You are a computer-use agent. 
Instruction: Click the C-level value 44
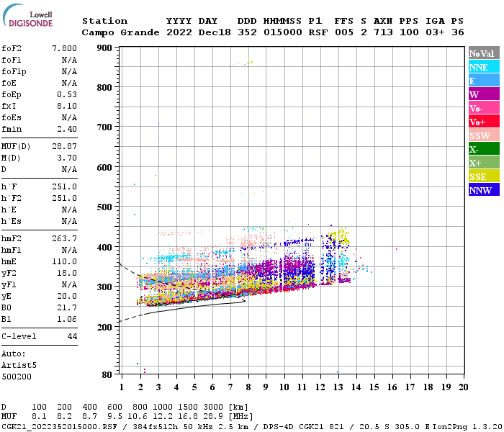[x=72, y=336]
